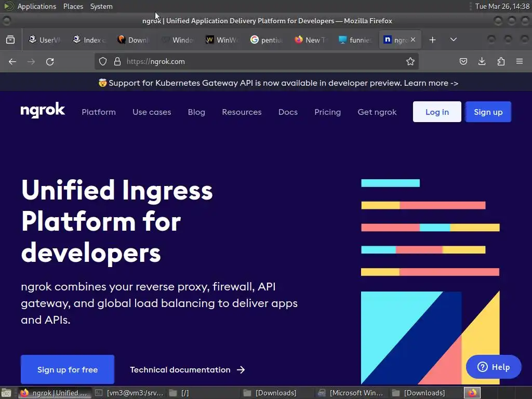
Task: Open the Platform nav menu
Action: click(99, 112)
